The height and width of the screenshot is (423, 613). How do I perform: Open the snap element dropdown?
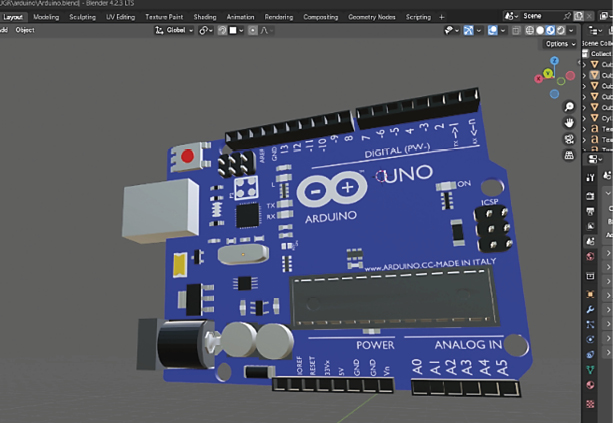(237, 30)
